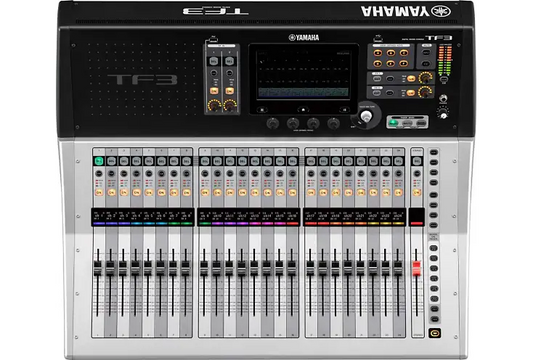533x360 pixels.
Task: Click the last orange User Defined key in the lower row
Action: point(403,63)
